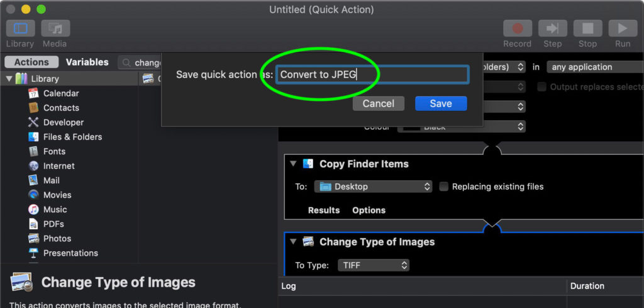Click the Record button icon
The height and width of the screenshot is (308, 644).
pyautogui.click(x=518, y=28)
